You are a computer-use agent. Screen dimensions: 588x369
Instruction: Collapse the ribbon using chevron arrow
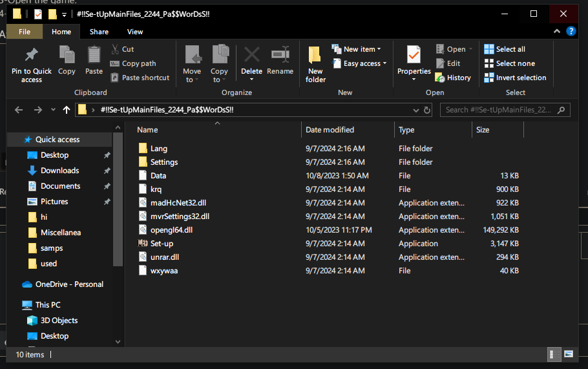[x=557, y=31]
